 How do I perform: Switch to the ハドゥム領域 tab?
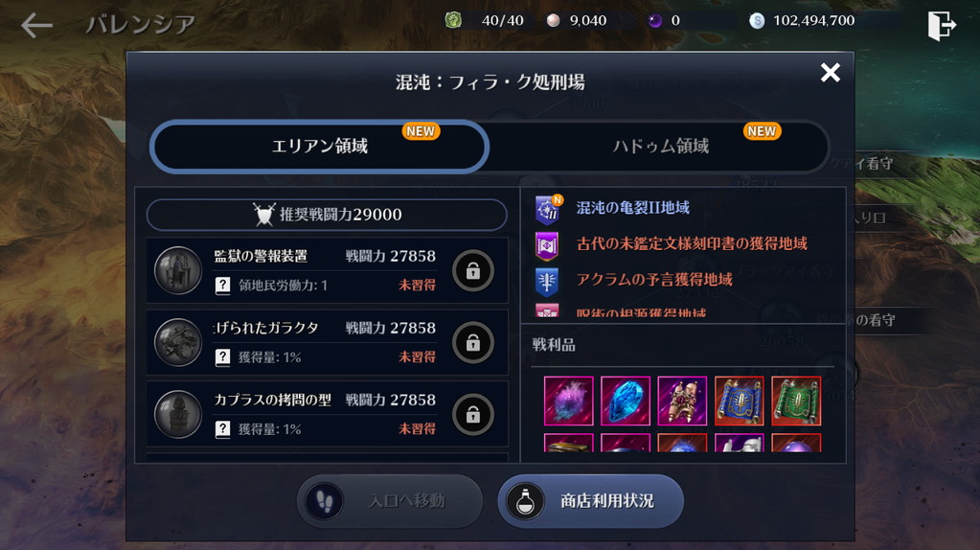(660, 147)
